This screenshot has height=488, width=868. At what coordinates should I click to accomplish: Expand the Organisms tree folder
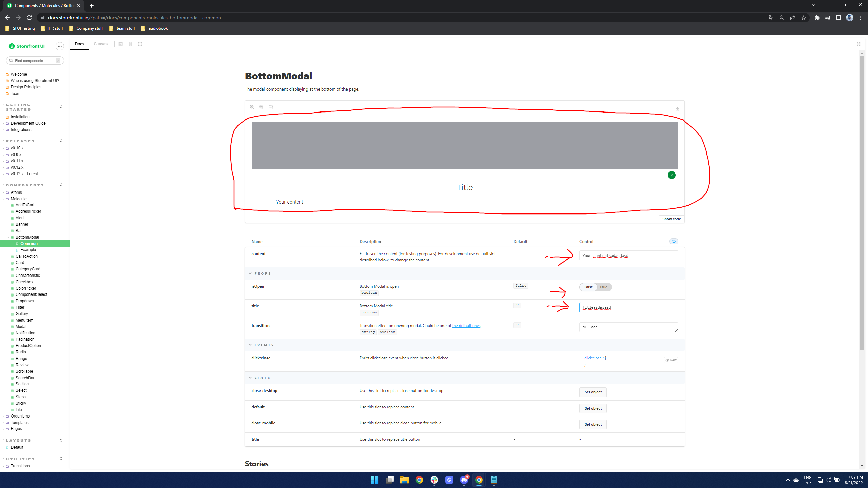tap(20, 416)
